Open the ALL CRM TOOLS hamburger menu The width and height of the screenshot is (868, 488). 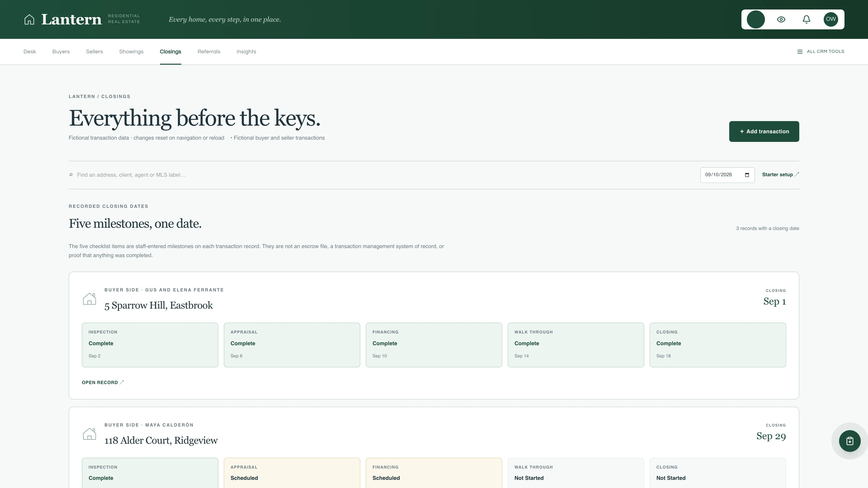click(x=821, y=52)
